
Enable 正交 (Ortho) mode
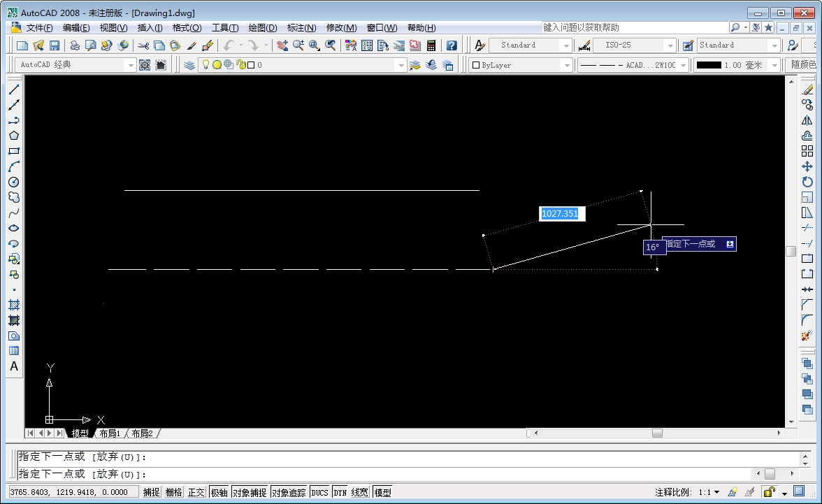[196, 491]
